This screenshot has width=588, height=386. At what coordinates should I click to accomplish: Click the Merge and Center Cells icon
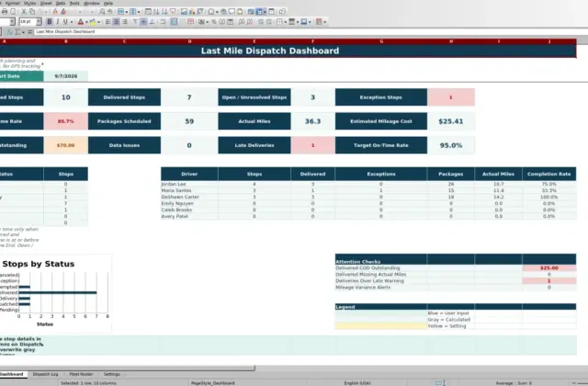pos(174,22)
